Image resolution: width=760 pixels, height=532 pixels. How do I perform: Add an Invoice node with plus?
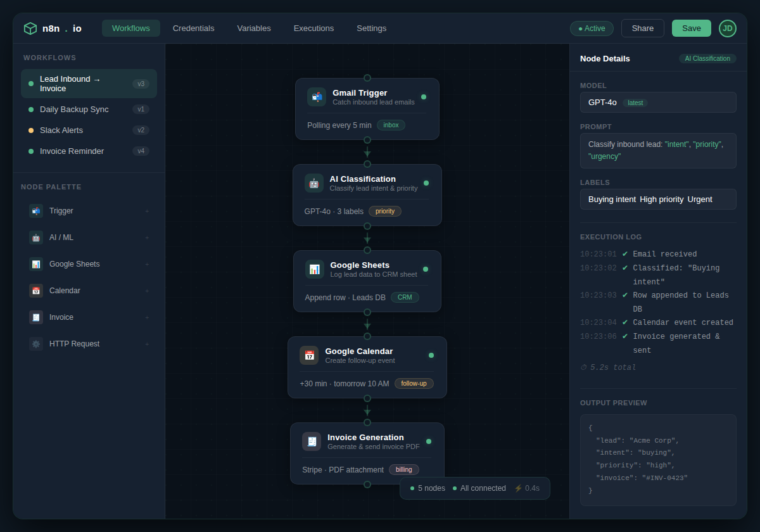click(x=147, y=317)
